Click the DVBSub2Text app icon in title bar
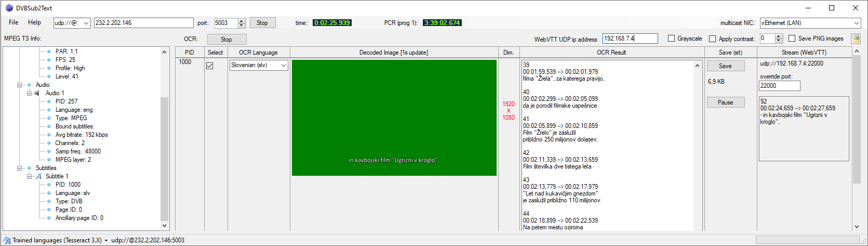This screenshot has height=246, width=868. pyautogui.click(x=9, y=8)
